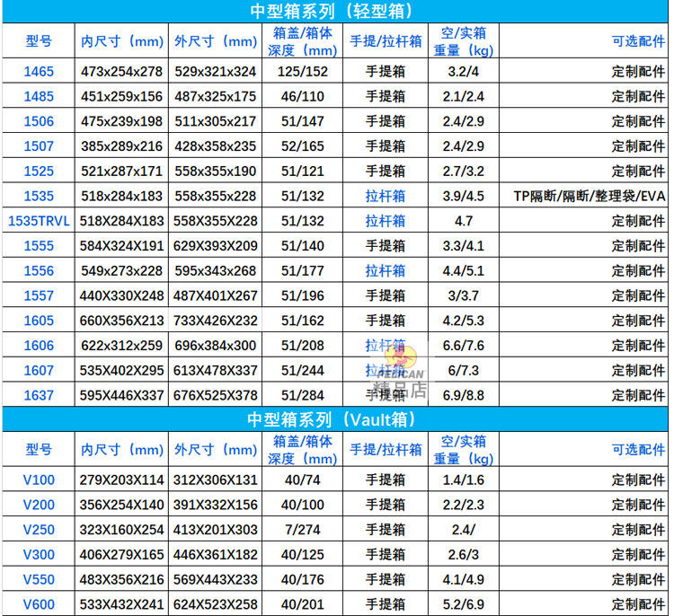Select outer size 624X523X258 cell
Viewport: 674px width, 616px height.
[216, 604]
